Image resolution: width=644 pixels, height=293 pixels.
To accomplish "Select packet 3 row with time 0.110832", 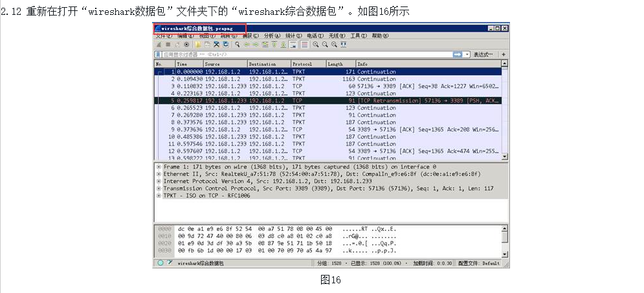I will 328,86.
